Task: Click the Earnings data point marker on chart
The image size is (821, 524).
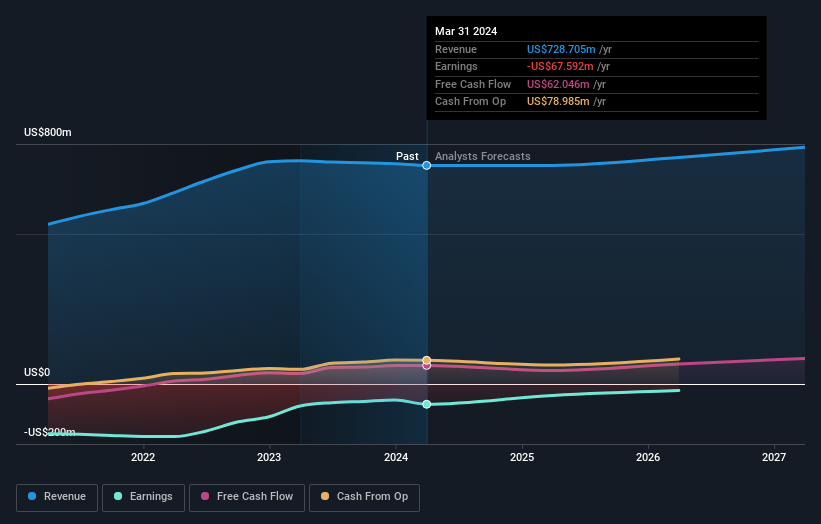Action: pyautogui.click(x=427, y=404)
